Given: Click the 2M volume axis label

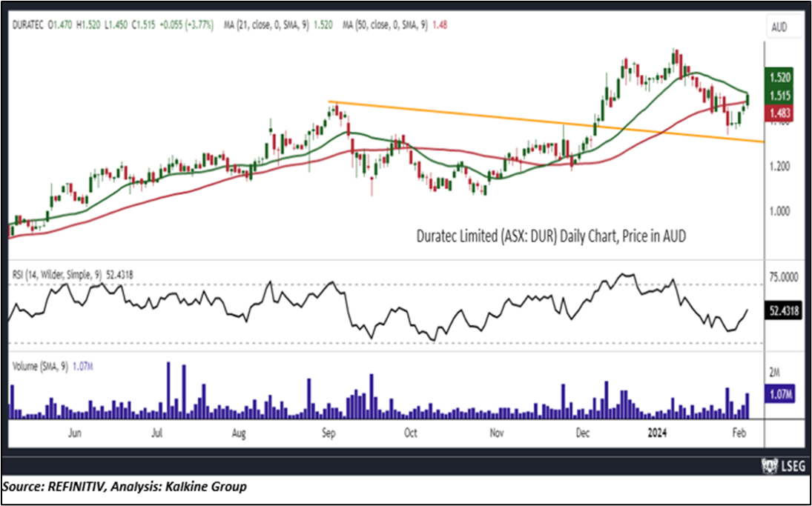Looking at the screenshot, I should [775, 373].
